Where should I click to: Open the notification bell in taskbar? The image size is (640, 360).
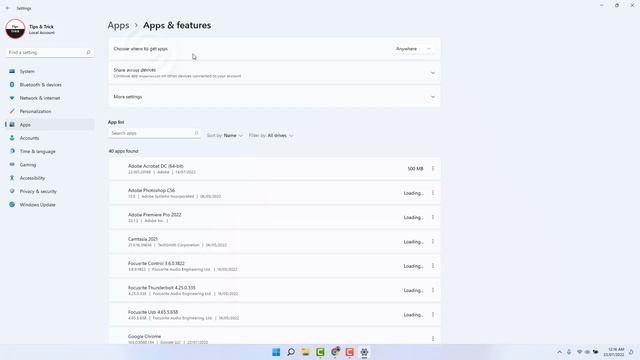631,352
